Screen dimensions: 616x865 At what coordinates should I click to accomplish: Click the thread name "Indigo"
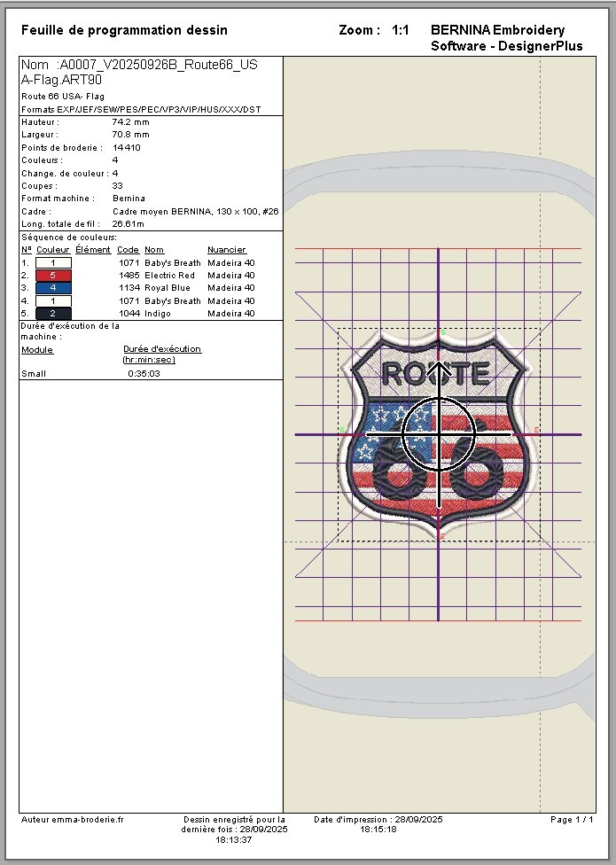158,314
